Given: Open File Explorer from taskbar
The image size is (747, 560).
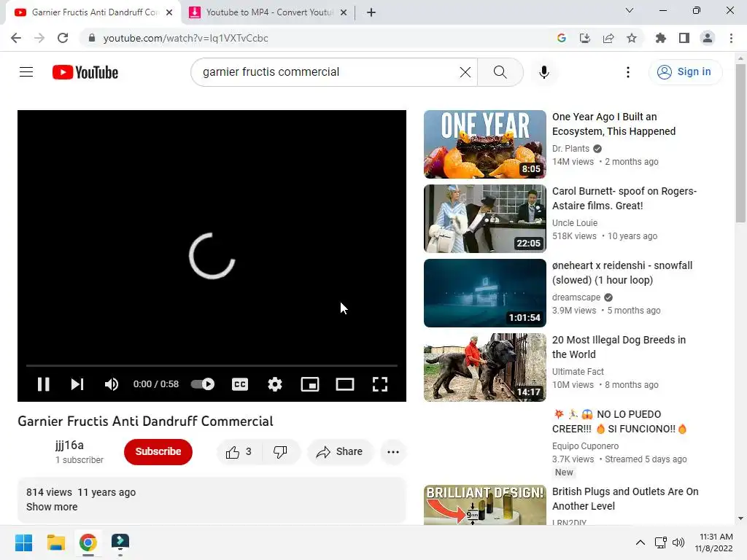Looking at the screenshot, I should tap(55, 542).
